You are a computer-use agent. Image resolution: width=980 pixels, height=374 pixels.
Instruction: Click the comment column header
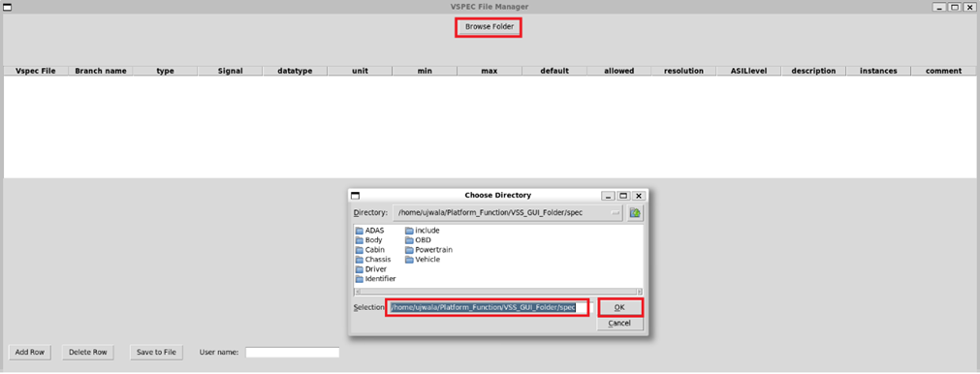[943, 71]
